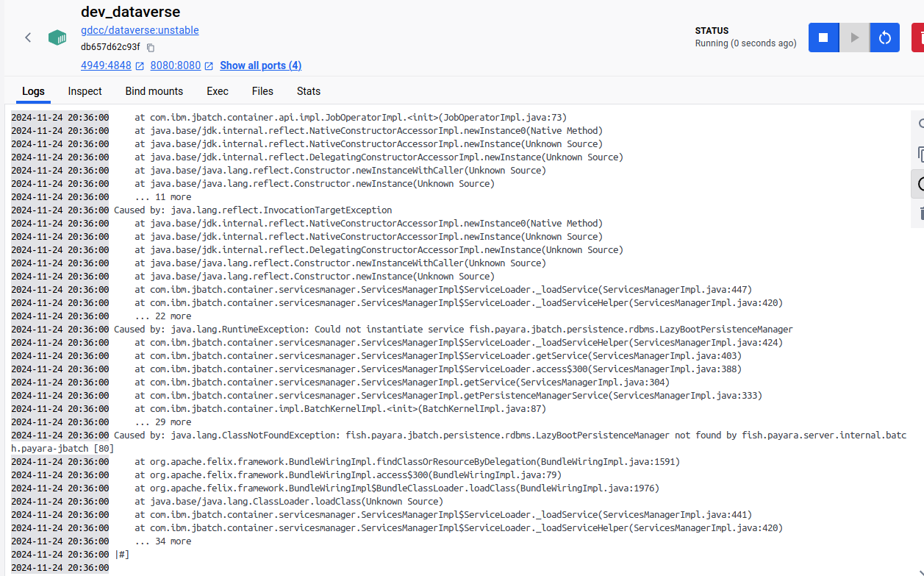Copy logs to clipboard icon
The image size is (924, 576).
(919, 154)
